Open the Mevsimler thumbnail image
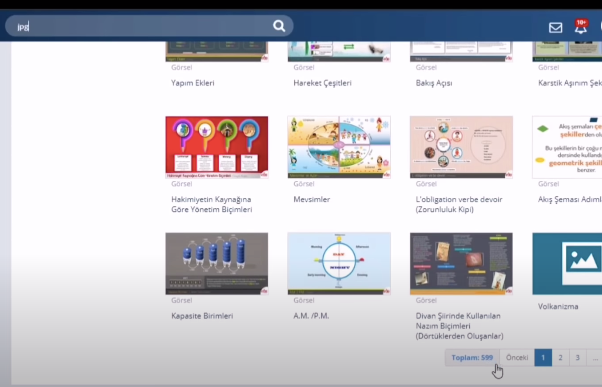Image resolution: width=602 pixels, height=387 pixels. pos(339,147)
